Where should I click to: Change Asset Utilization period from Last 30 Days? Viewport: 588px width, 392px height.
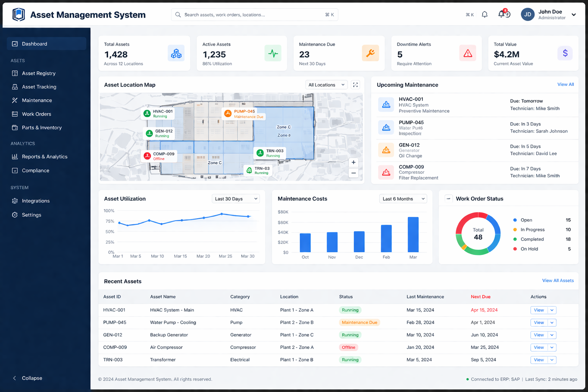pyautogui.click(x=235, y=198)
